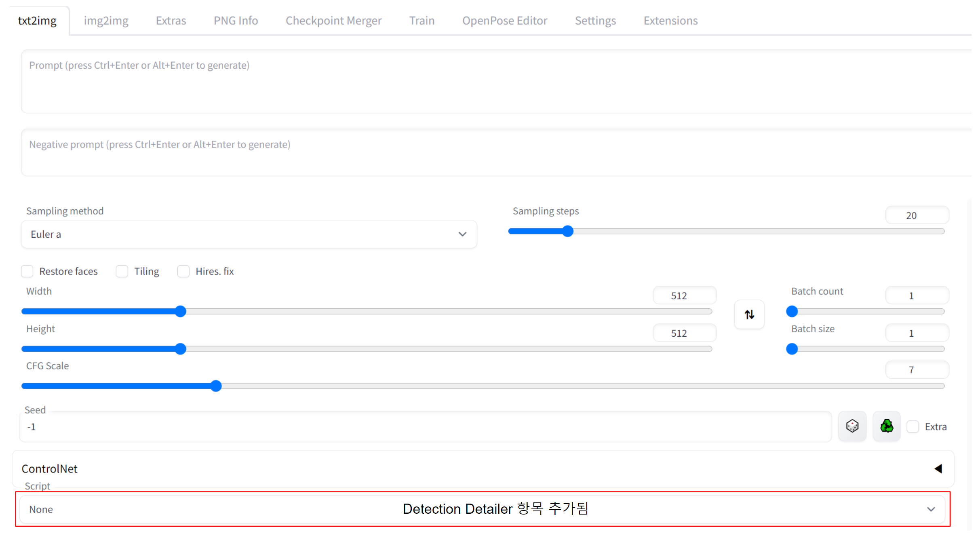Switch to the img2img tab

tap(106, 21)
